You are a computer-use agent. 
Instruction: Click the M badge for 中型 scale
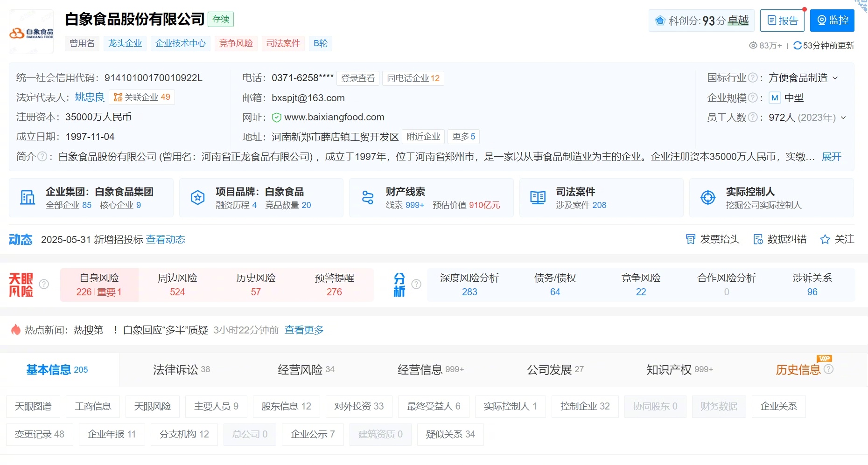(x=775, y=97)
